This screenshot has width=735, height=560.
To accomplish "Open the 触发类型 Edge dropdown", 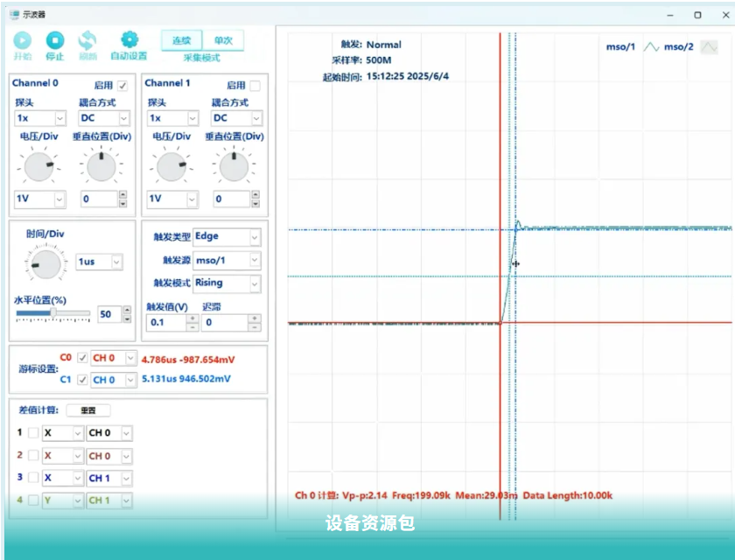I will tap(227, 237).
